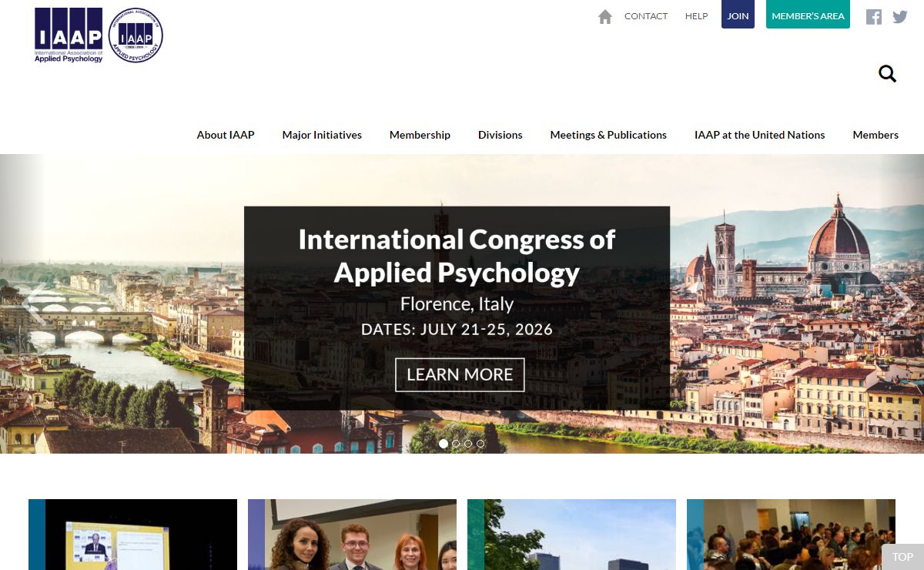924x570 pixels.
Task: Open the About IAAP menu
Action: (226, 135)
